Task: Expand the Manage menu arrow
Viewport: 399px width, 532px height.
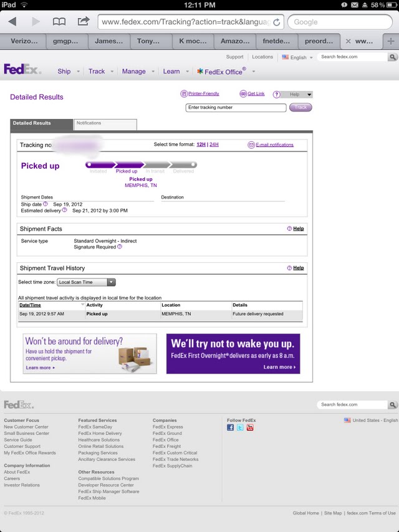Action: pos(153,72)
